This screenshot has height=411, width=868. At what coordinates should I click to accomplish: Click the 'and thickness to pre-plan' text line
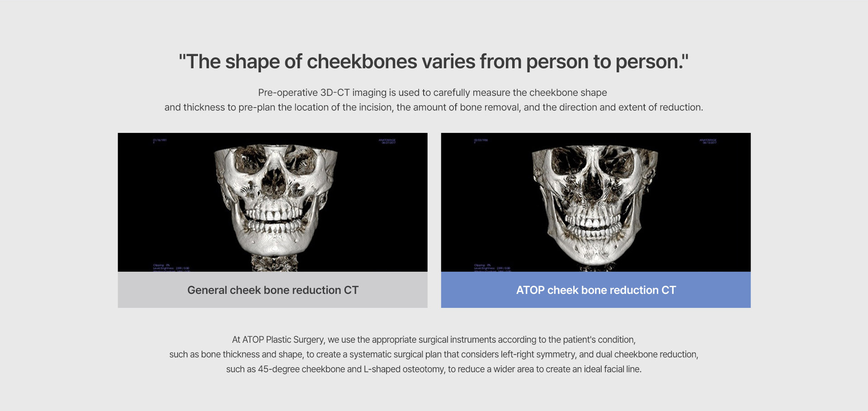click(434, 108)
